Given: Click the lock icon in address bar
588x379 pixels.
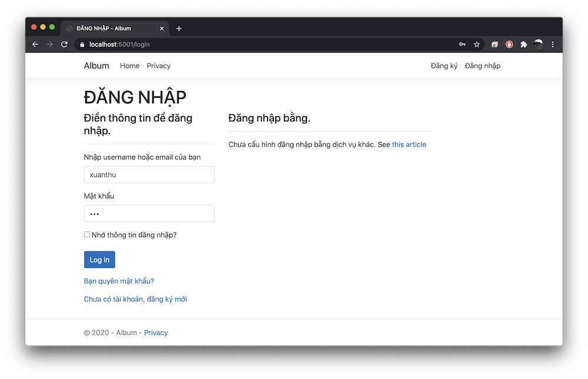Looking at the screenshot, I should pyautogui.click(x=82, y=44).
